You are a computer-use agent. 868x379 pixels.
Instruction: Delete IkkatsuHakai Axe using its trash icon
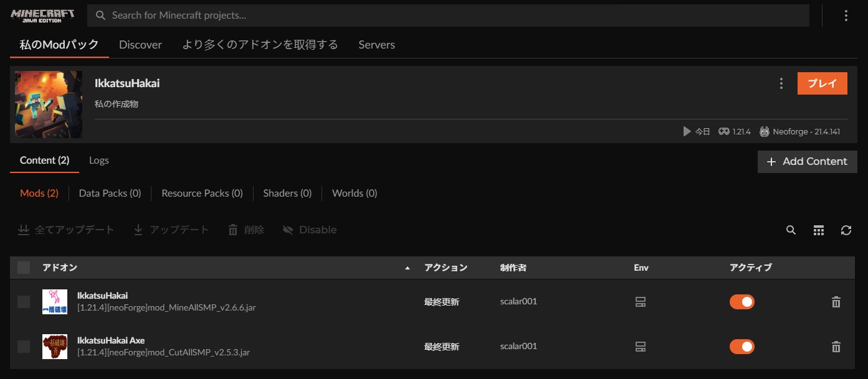[x=836, y=346]
